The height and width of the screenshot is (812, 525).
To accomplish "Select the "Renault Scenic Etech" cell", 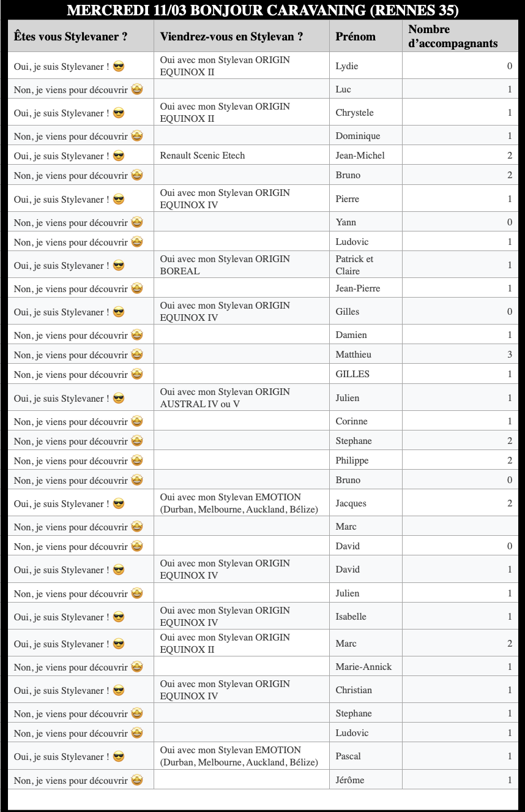I will click(x=203, y=156).
